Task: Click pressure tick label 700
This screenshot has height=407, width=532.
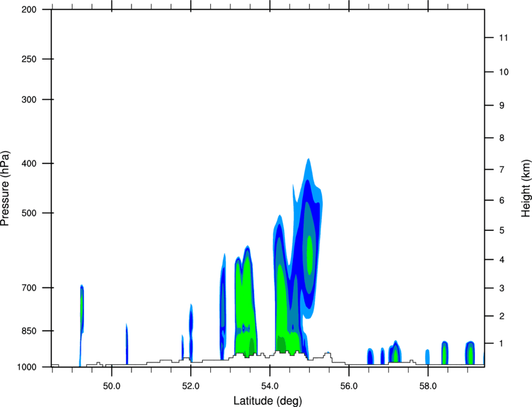Action: [29, 287]
